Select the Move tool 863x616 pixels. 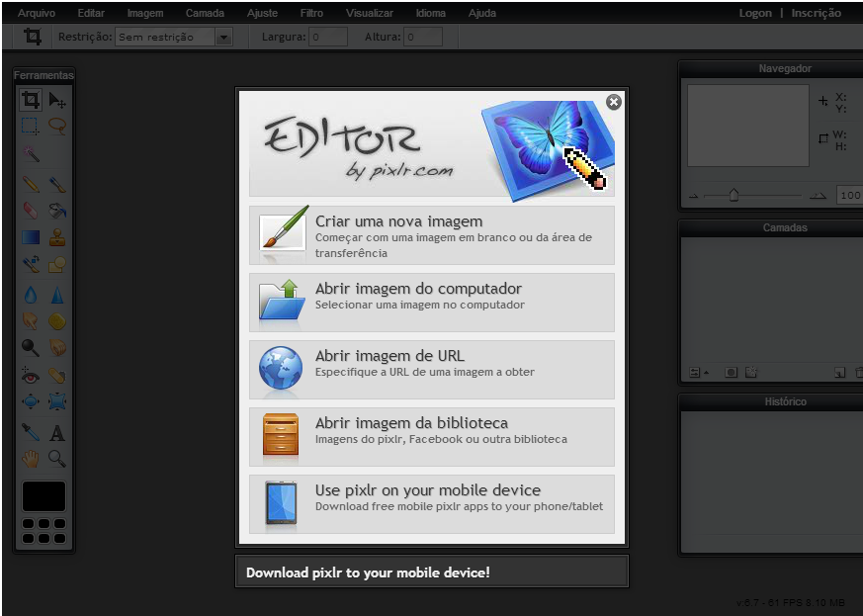[x=57, y=100]
